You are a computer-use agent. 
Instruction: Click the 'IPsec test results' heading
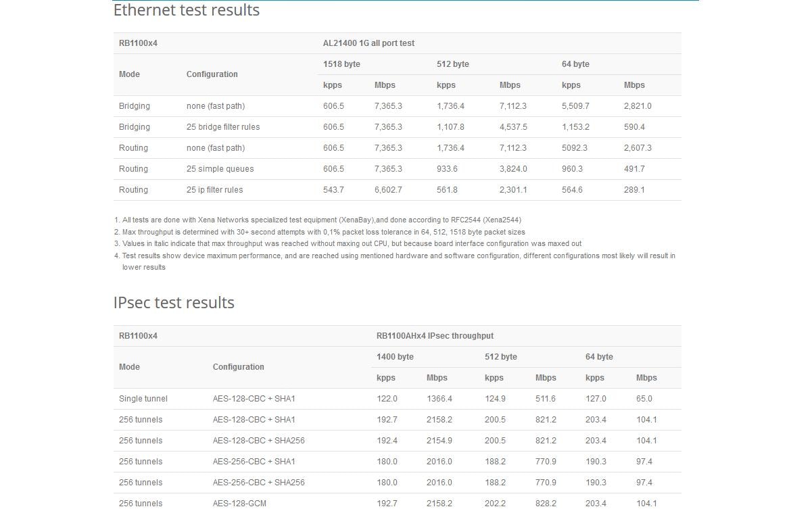[x=174, y=302]
